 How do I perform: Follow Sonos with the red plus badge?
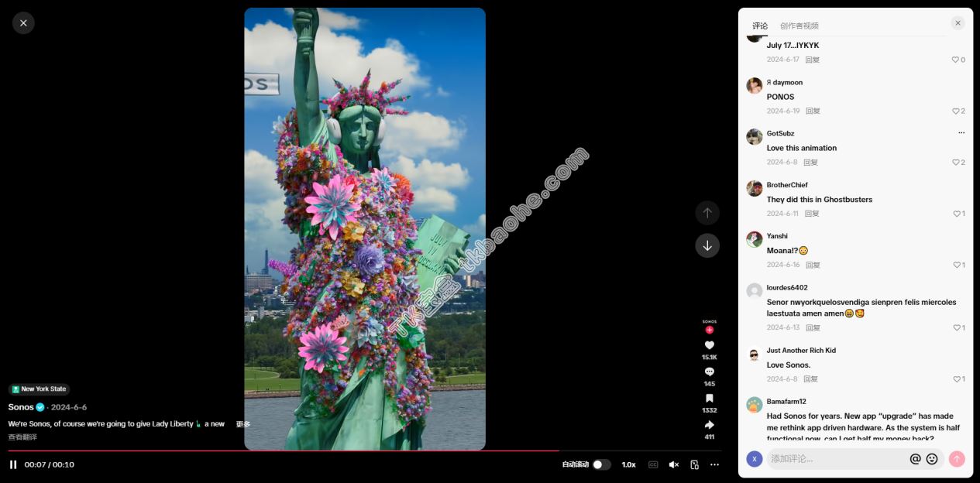(709, 330)
